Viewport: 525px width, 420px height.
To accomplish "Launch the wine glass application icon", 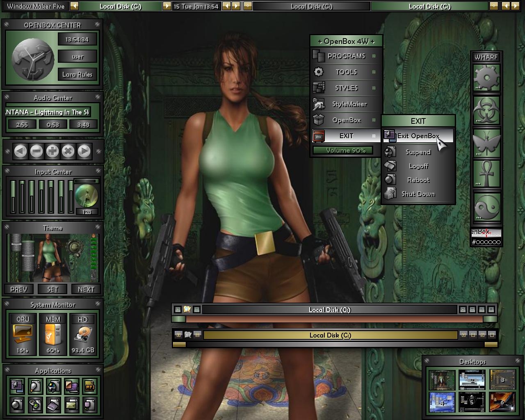I will (x=90, y=405).
